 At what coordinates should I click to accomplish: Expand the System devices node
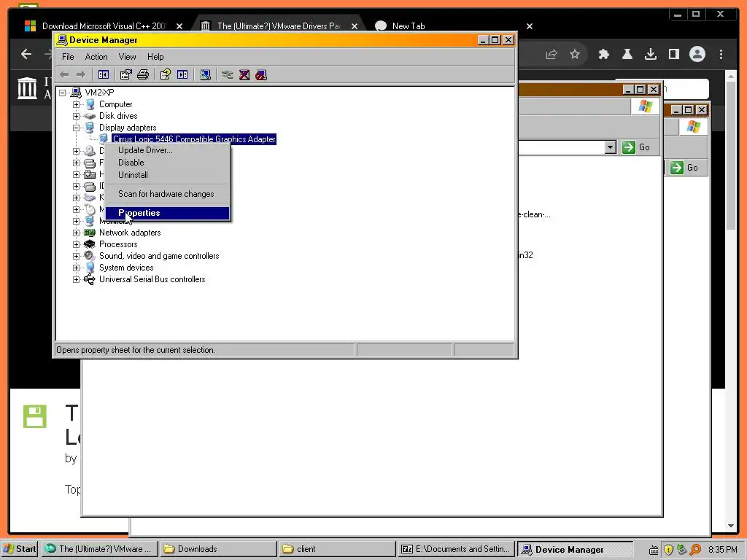pyautogui.click(x=76, y=268)
